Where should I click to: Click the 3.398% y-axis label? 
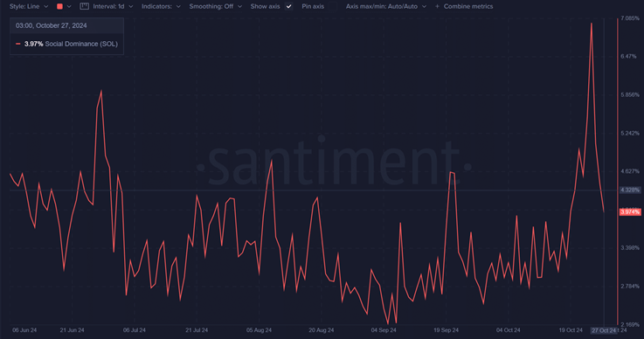pyautogui.click(x=630, y=248)
